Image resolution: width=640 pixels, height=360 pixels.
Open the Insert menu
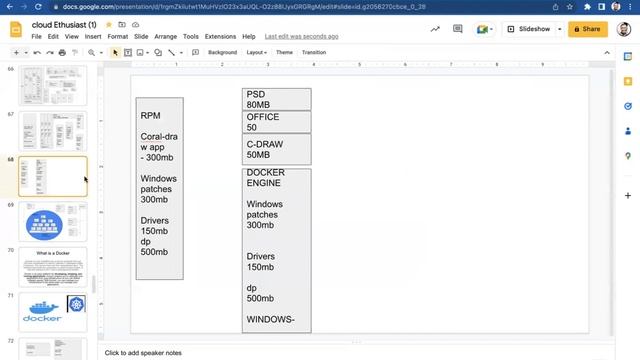click(x=93, y=37)
